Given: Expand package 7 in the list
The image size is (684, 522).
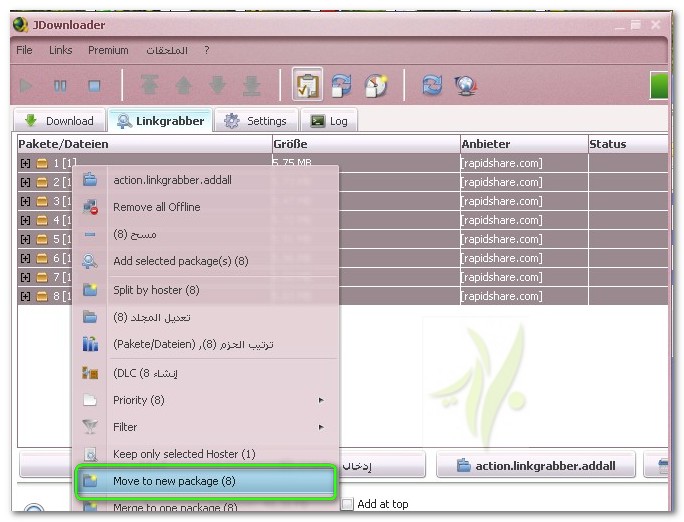Looking at the screenshot, I should pos(25,277).
